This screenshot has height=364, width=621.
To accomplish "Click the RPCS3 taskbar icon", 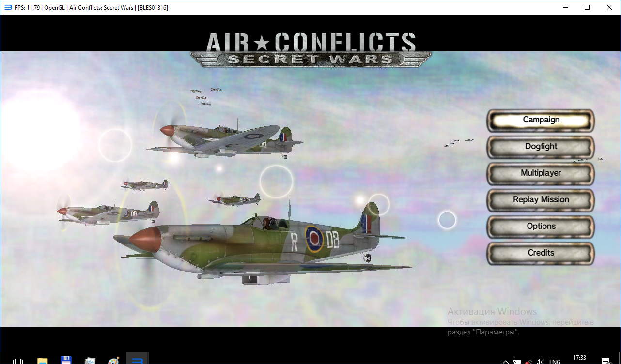I will 137,361.
